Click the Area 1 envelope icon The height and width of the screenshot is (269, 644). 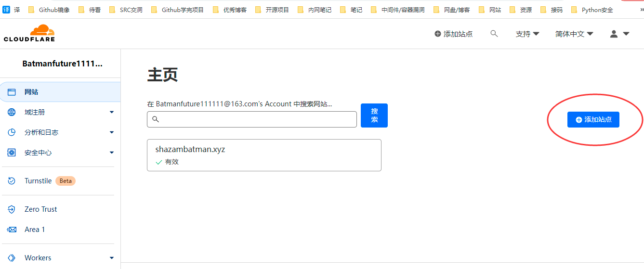[x=12, y=230]
